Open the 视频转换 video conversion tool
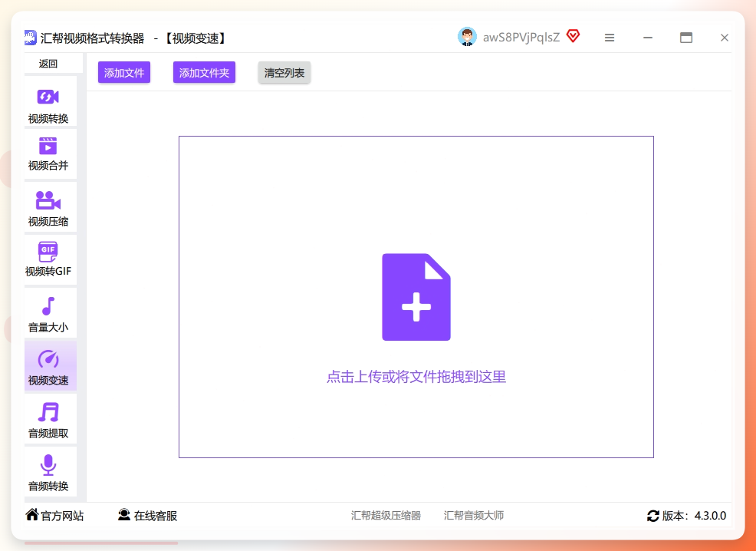 [x=50, y=101]
